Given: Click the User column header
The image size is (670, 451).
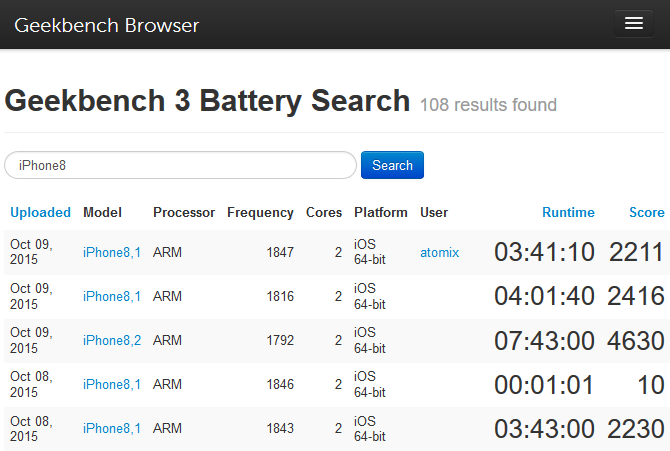Looking at the screenshot, I should click(x=434, y=212).
